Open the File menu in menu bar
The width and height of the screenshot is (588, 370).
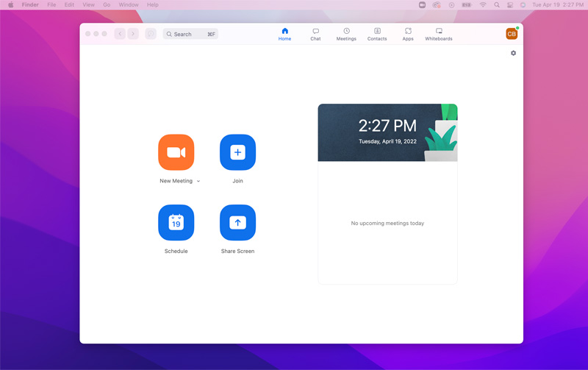51,5
